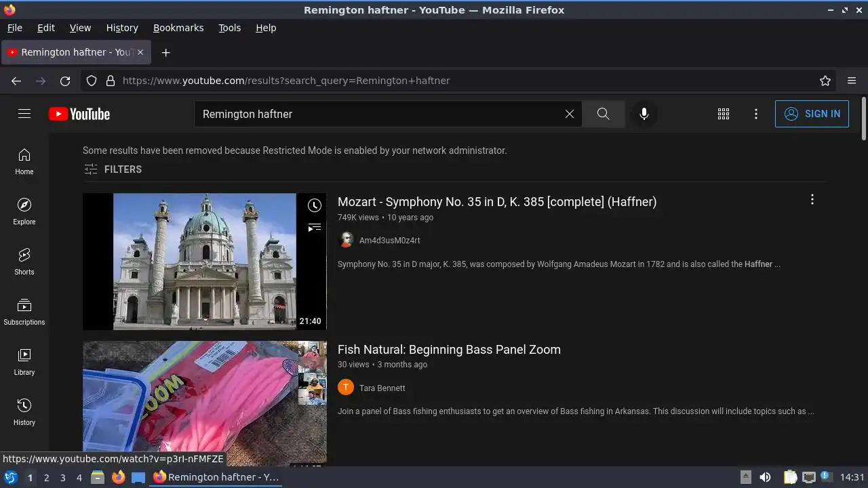Open Subscriptions in the sidebar
Screen dimensions: 868x488
[24, 312]
